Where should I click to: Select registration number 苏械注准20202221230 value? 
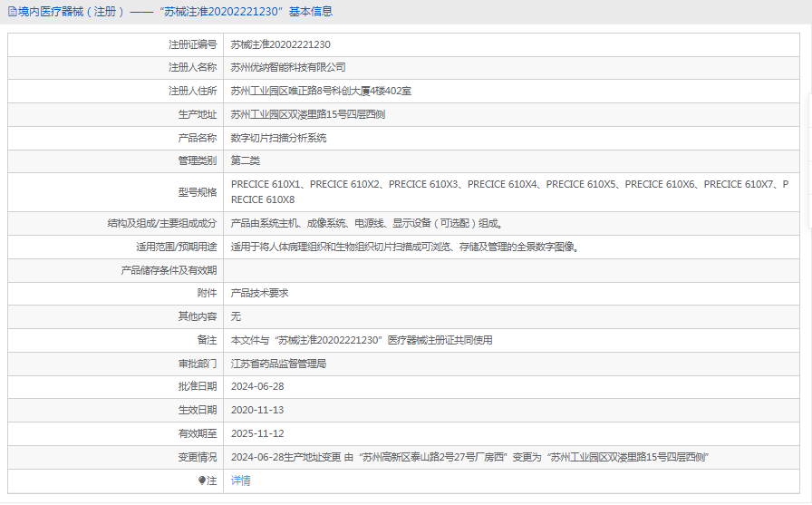[280, 44]
